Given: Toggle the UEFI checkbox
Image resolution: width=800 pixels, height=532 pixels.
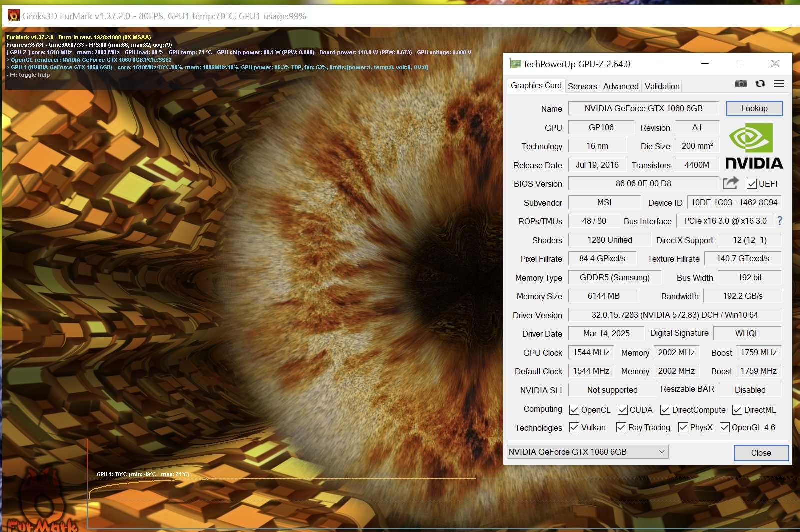Looking at the screenshot, I should (x=751, y=184).
